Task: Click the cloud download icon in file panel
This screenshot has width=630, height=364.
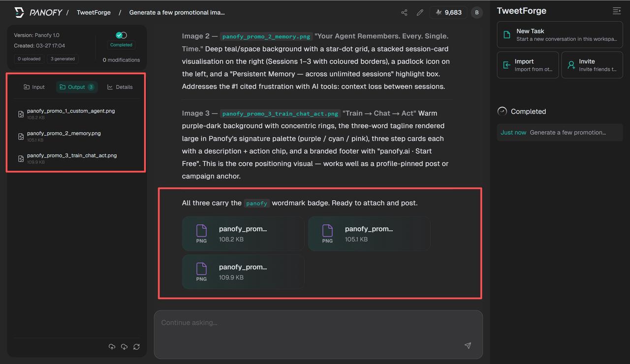Action: tap(124, 347)
